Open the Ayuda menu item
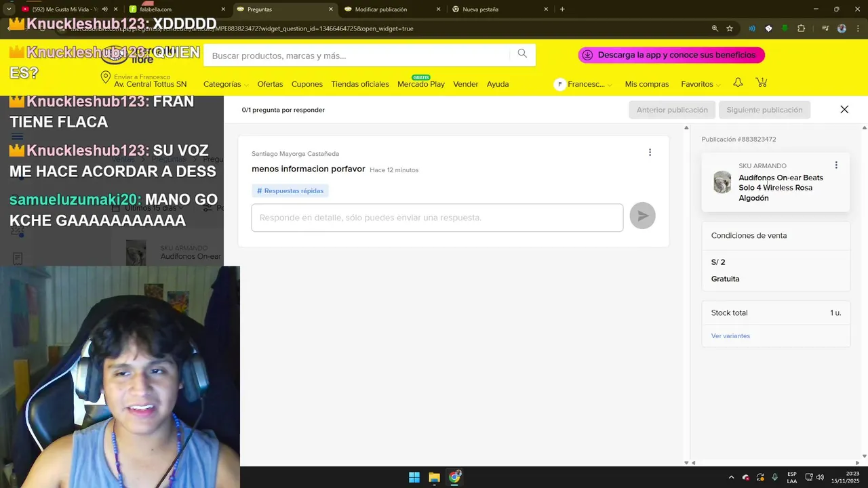The height and width of the screenshot is (488, 868). (x=498, y=84)
